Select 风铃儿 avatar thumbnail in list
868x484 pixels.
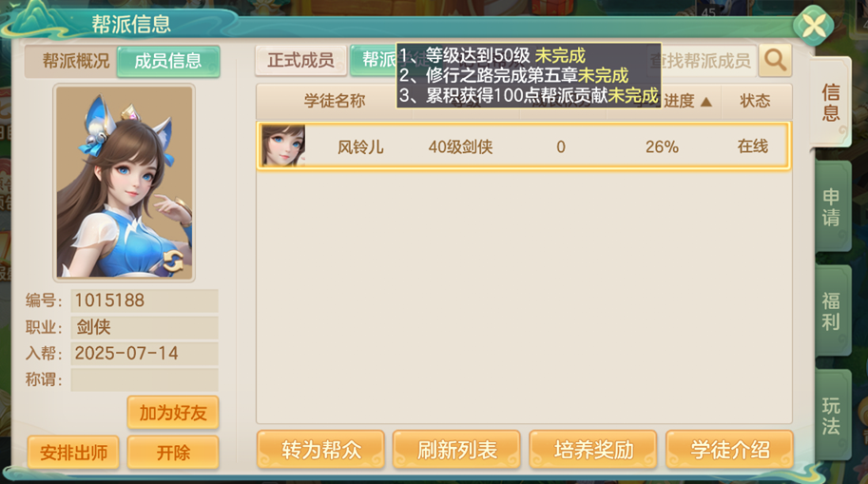(x=283, y=146)
